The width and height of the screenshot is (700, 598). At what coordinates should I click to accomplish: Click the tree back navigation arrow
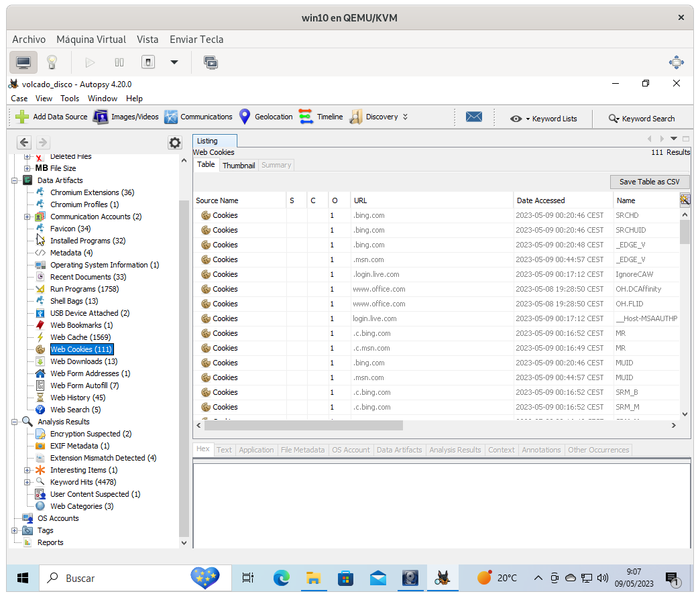24,142
